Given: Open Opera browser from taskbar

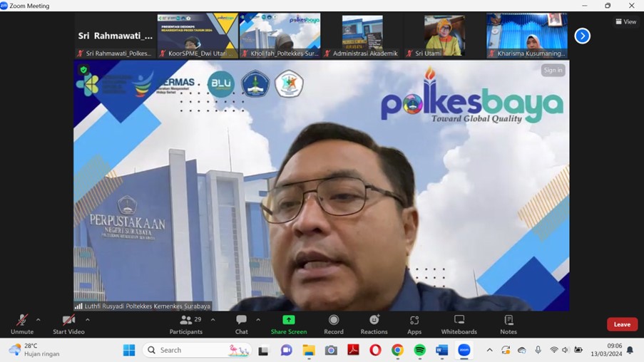Looking at the screenshot, I should [375, 350].
